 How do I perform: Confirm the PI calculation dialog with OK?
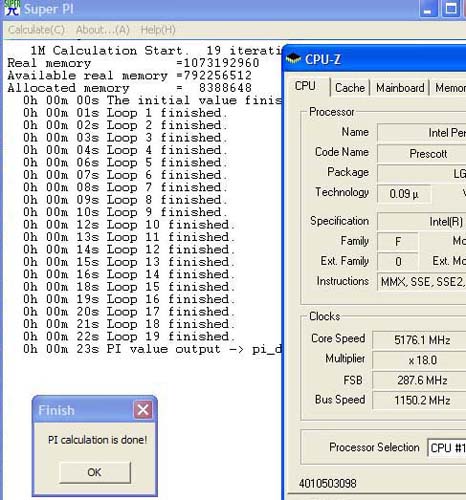click(x=95, y=472)
